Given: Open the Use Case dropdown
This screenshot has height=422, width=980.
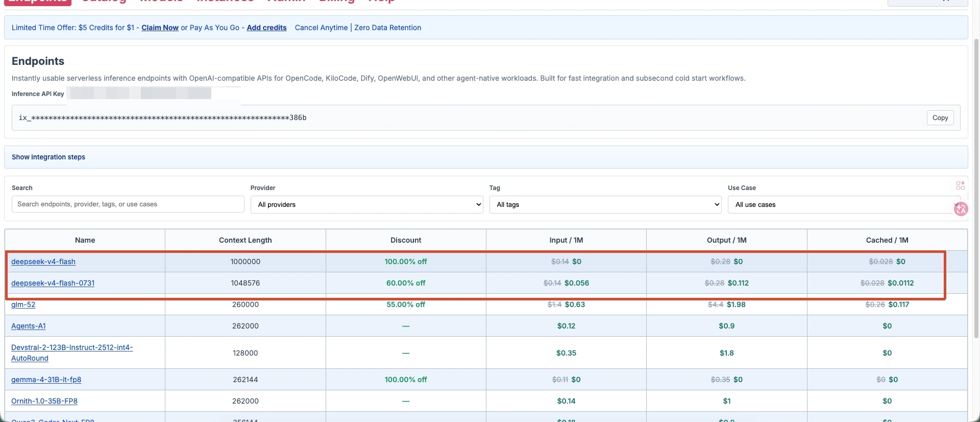Looking at the screenshot, I should 844,204.
